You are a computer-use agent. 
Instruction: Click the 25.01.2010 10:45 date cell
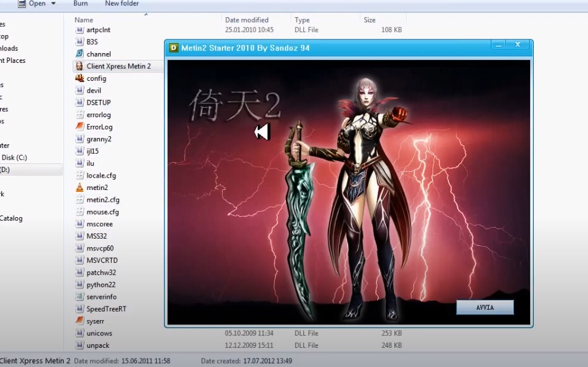[250, 30]
